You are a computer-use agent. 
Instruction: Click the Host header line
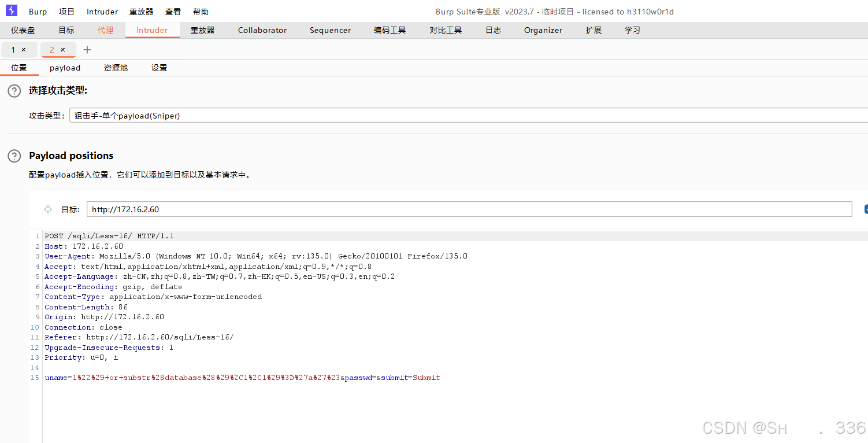click(x=84, y=246)
